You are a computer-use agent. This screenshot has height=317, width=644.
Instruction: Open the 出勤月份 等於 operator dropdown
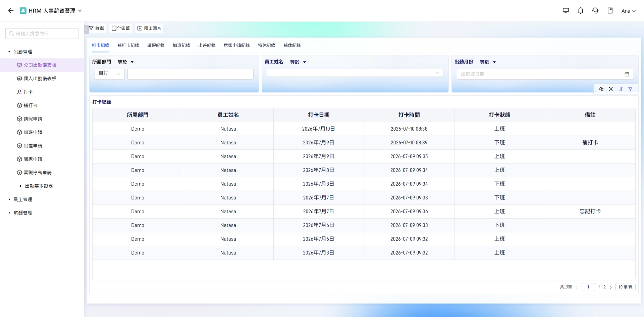click(x=488, y=62)
